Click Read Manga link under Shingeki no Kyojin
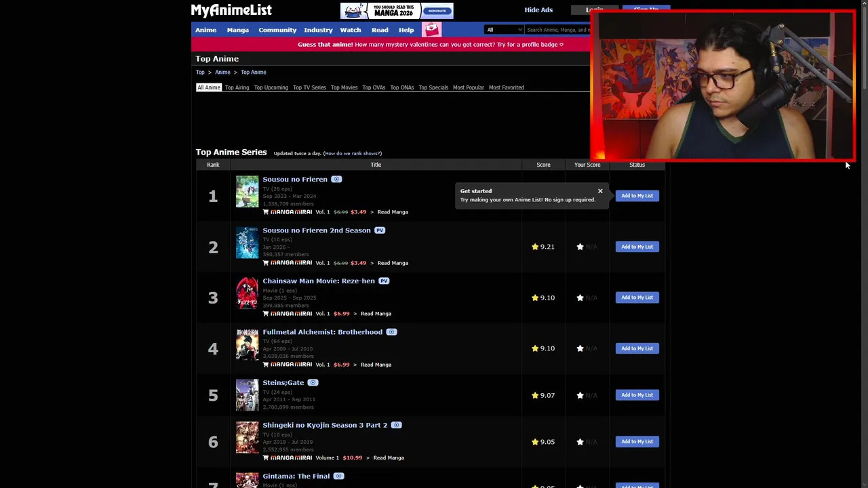 pyautogui.click(x=389, y=457)
